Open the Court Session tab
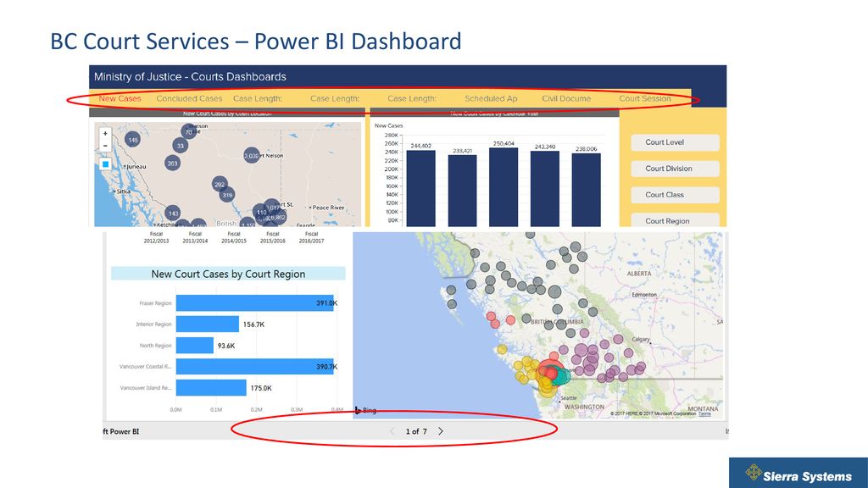868x488 pixels. pyautogui.click(x=645, y=98)
